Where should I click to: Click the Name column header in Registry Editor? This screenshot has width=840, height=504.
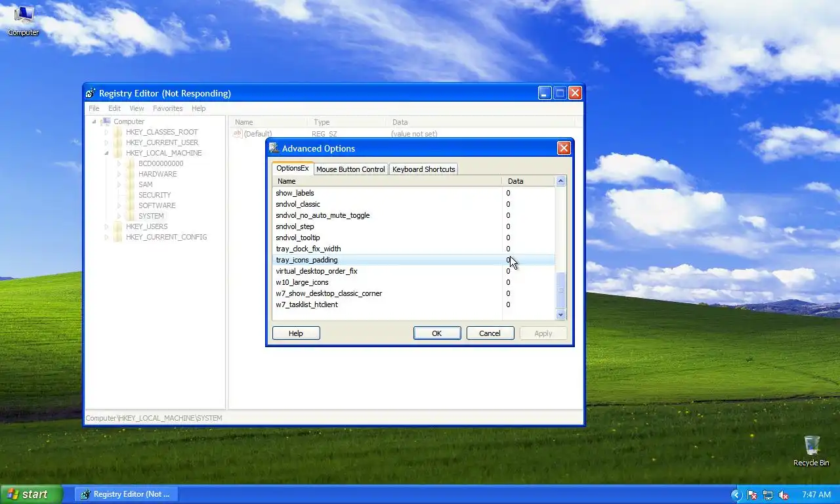[268, 122]
